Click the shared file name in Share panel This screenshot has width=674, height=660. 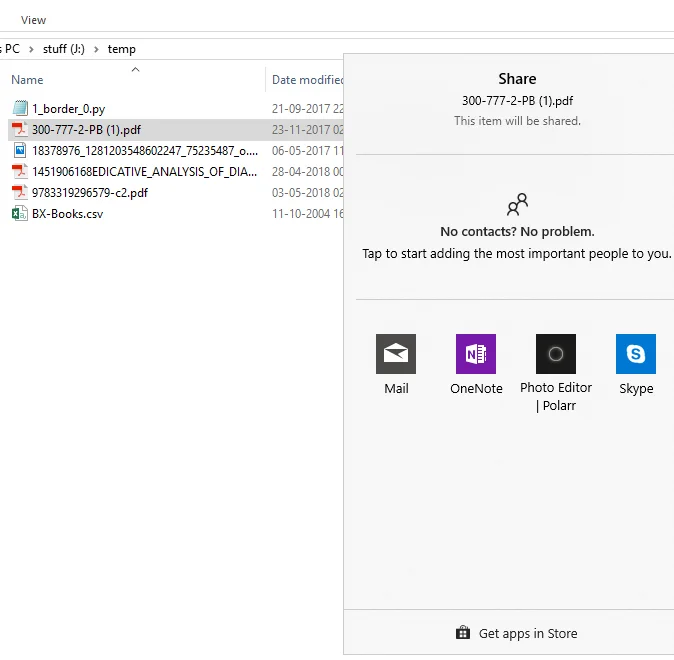518,101
